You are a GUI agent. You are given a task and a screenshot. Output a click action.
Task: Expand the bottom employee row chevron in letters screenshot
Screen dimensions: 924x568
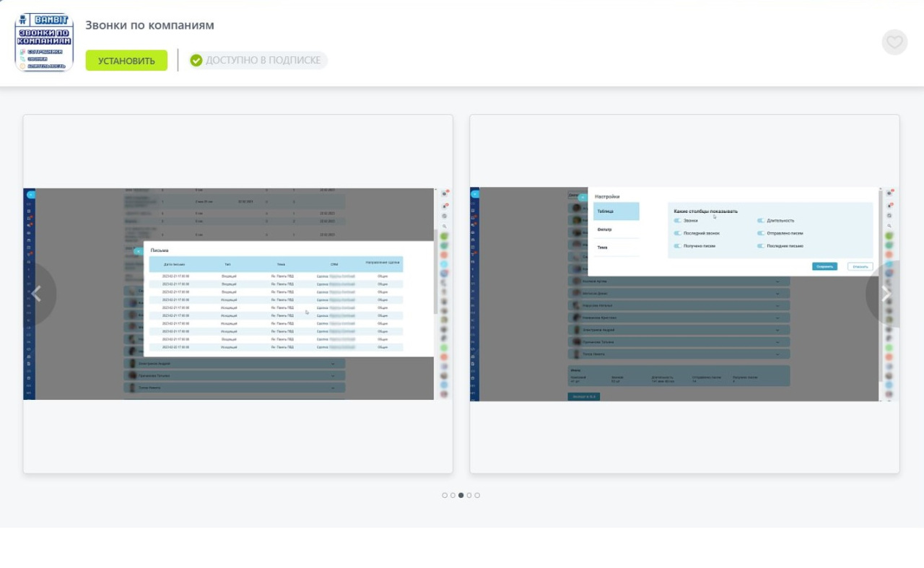(x=333, y=388)
